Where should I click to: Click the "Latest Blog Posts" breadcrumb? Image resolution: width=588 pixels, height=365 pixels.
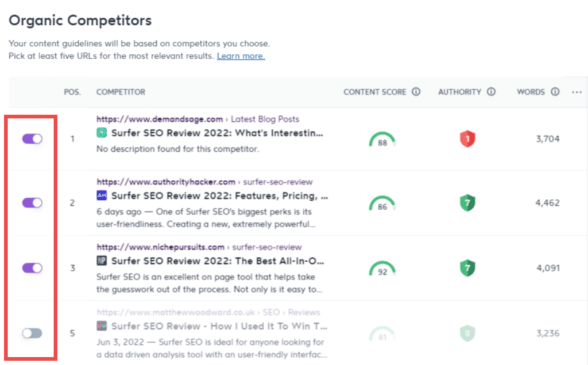[x=265, y=119]
